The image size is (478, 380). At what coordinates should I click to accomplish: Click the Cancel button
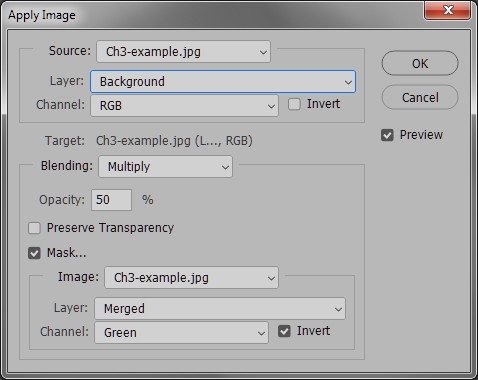tap(420, 97)
